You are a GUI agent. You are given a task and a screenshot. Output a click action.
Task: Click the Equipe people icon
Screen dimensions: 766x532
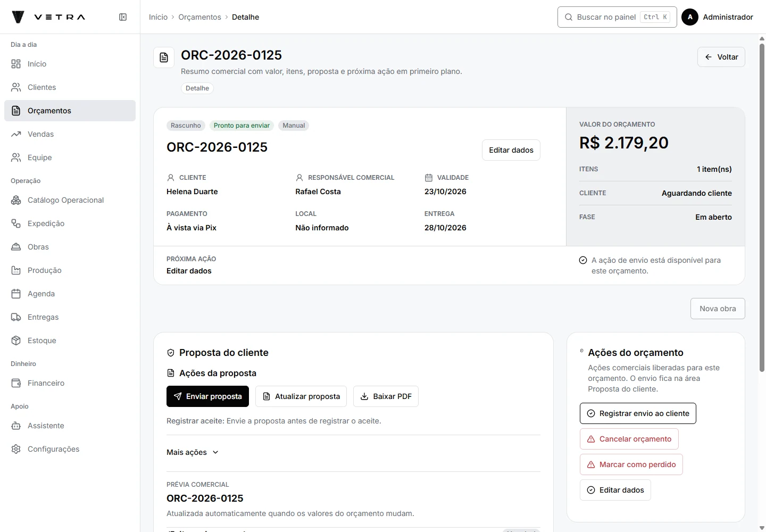(x=16, y=157)
